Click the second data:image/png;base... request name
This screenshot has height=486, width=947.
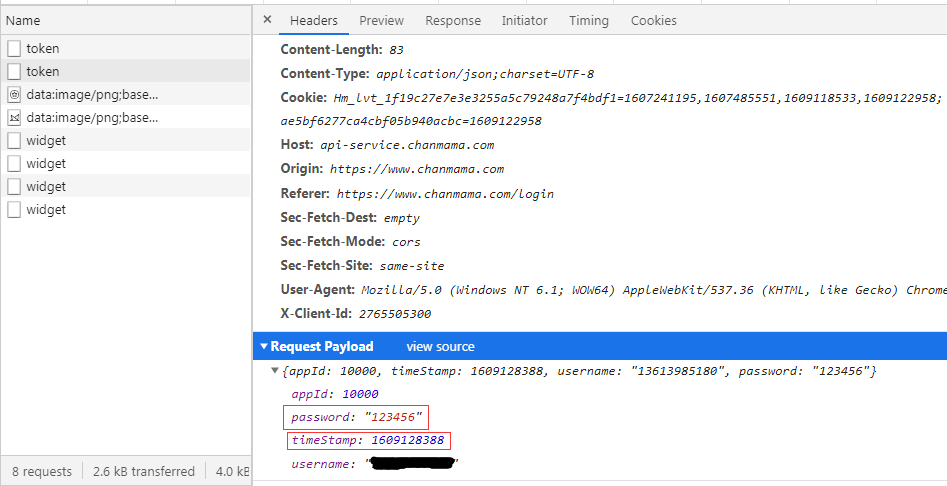pos(92,118)
